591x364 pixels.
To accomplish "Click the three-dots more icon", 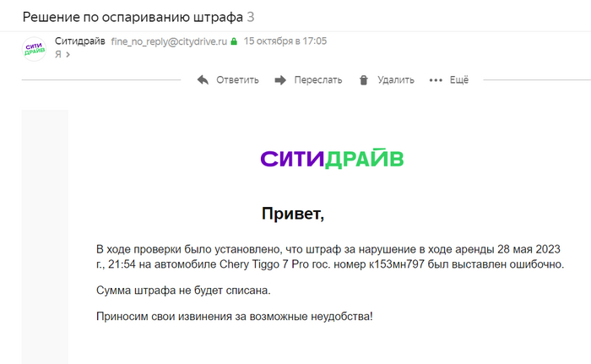I will point(436,80).
